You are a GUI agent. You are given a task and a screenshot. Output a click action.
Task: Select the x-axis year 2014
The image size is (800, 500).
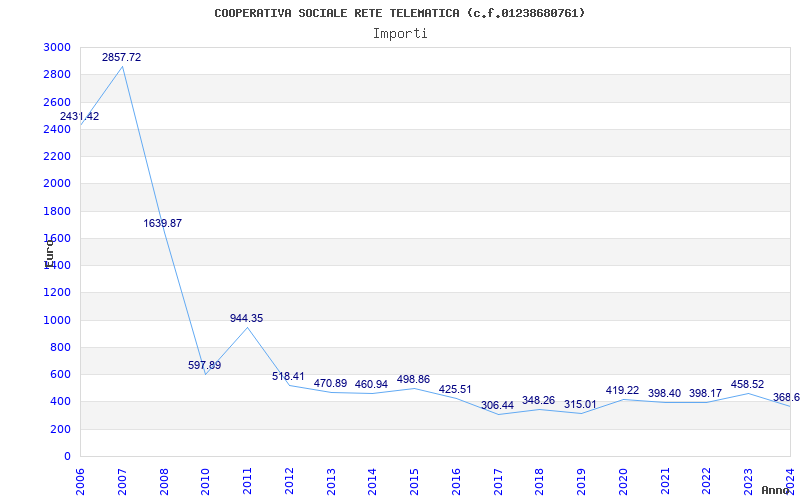372,482
